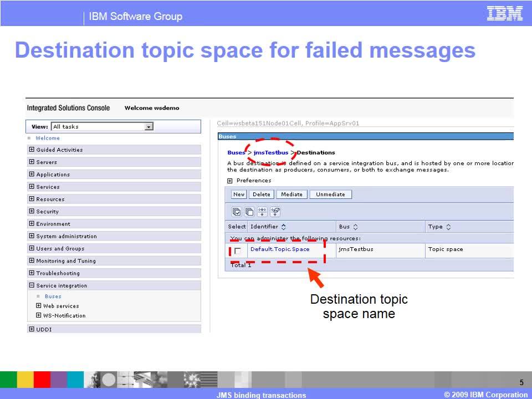Expand the Monitoring and Tuning section
Viewport: 532px width, 399px height.
(x=32, y=260)
